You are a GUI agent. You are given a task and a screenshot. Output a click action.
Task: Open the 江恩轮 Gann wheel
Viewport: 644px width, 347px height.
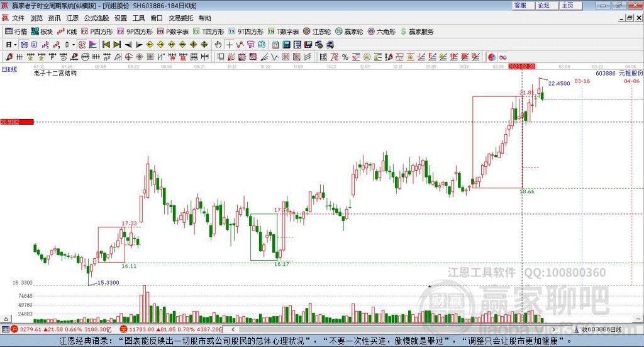pyautogui.click(x=317, y=31)
